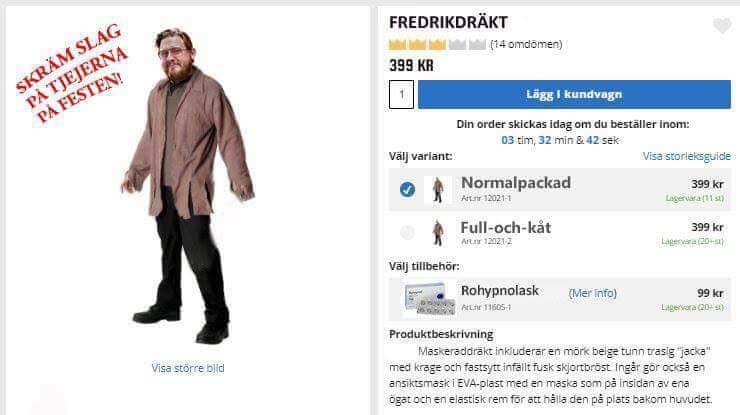Select the variant radio for Art.nr 12021-2
This screenshot has width=740, height=415.
click(x=407, y=232)
